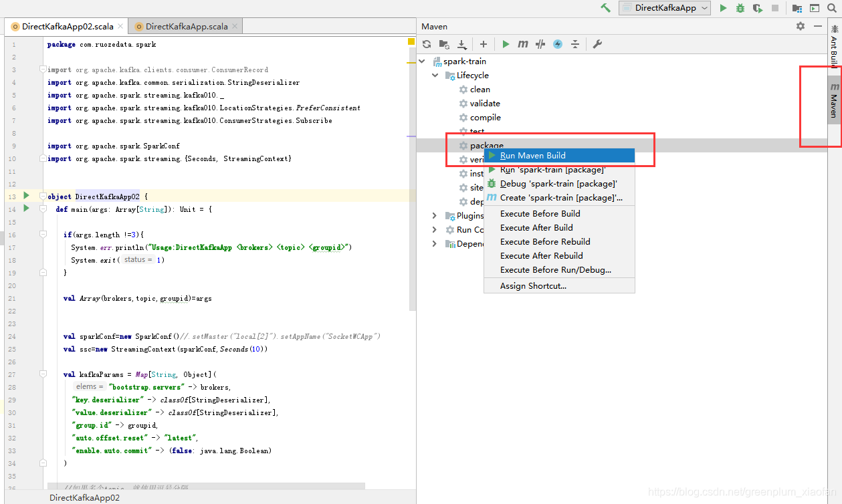
Task: Click the 'package com.ruozedata.spark' code line
Action: (x=102, y=44)
